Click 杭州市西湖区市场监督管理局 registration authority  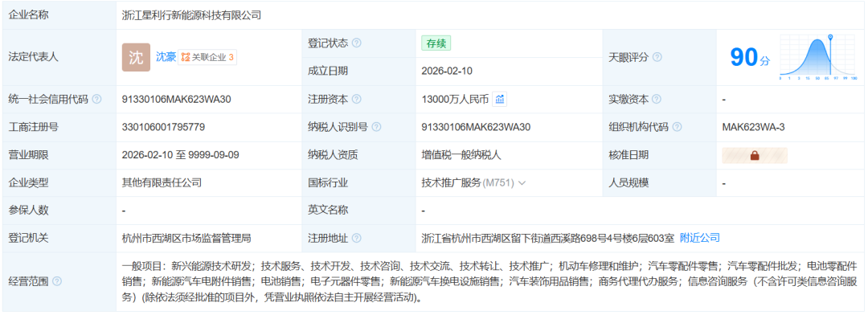(186, 239)
